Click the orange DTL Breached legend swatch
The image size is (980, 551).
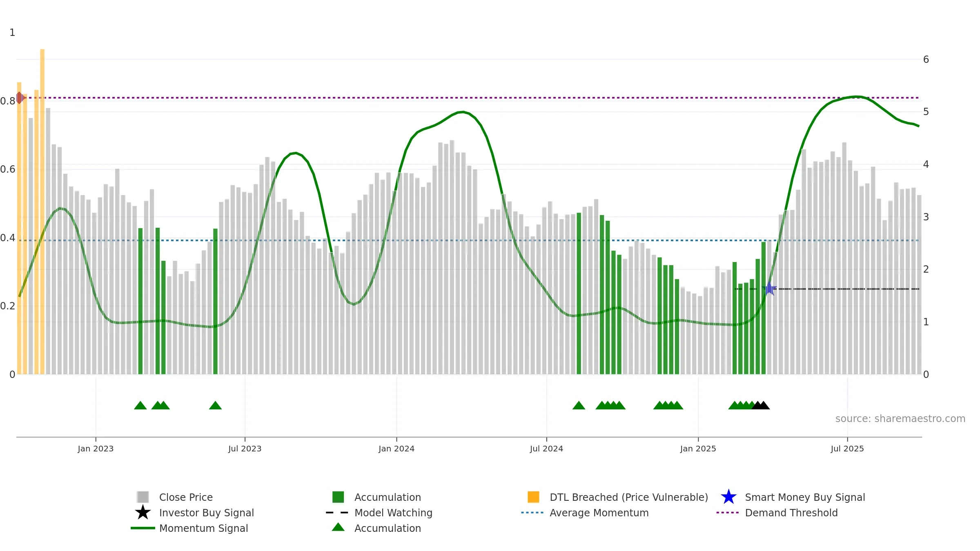click(x=533, y=497)
